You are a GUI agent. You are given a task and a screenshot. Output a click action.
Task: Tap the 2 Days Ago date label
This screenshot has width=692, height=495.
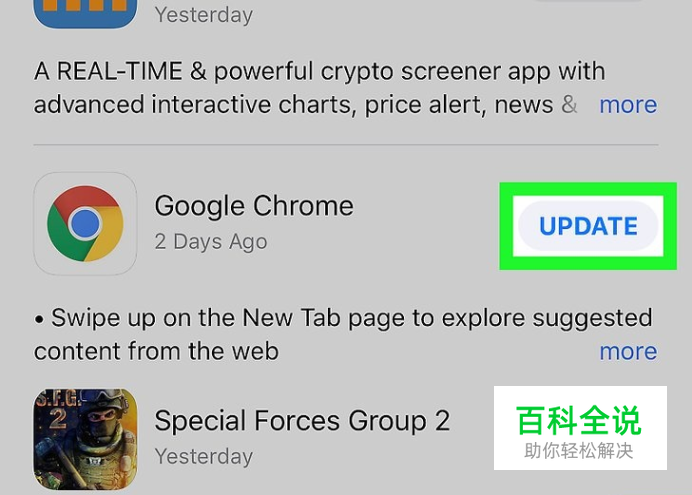click(x=211, y=242)
